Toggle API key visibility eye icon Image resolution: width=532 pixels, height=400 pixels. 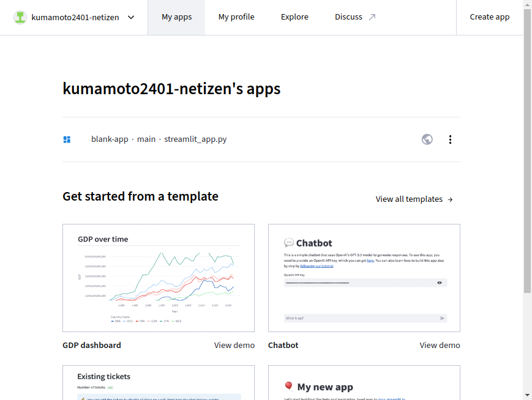coord(440,283)
